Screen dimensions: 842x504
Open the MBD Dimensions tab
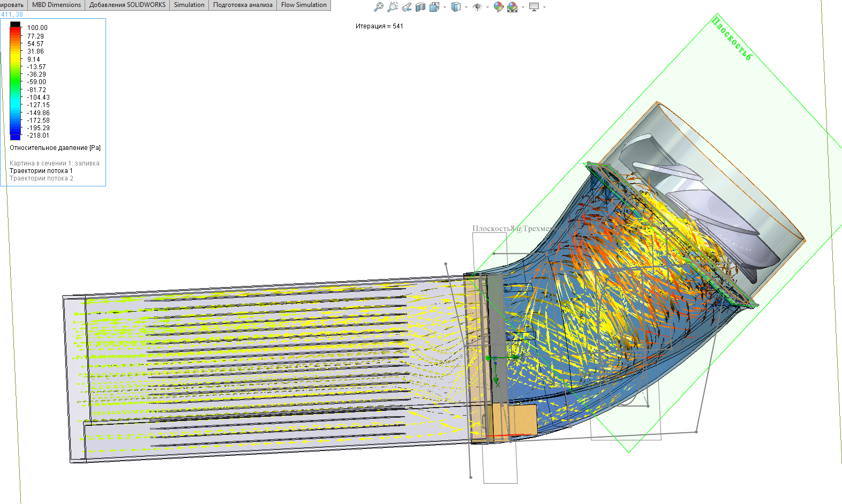56,5
